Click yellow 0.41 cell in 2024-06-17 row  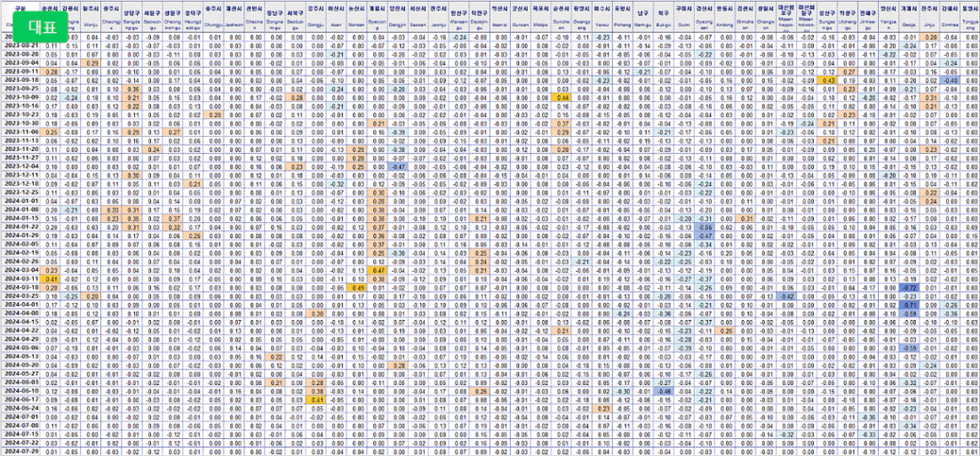click(x=315, y=400)
